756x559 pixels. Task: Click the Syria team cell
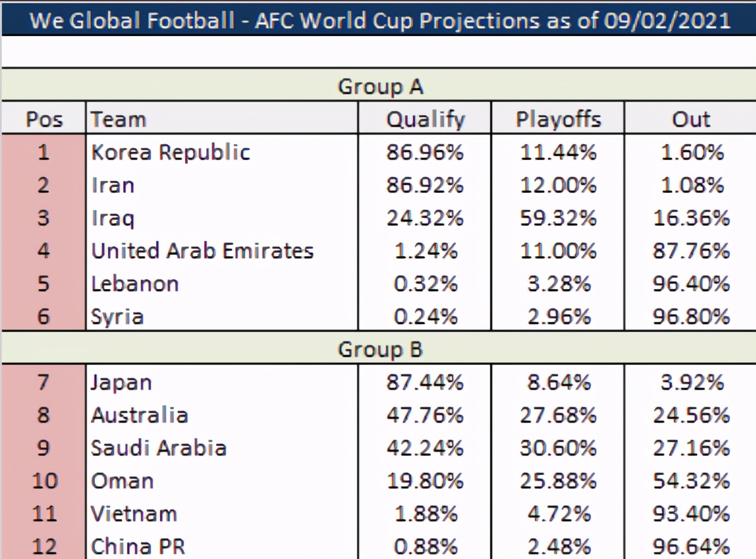click(118, 317)
